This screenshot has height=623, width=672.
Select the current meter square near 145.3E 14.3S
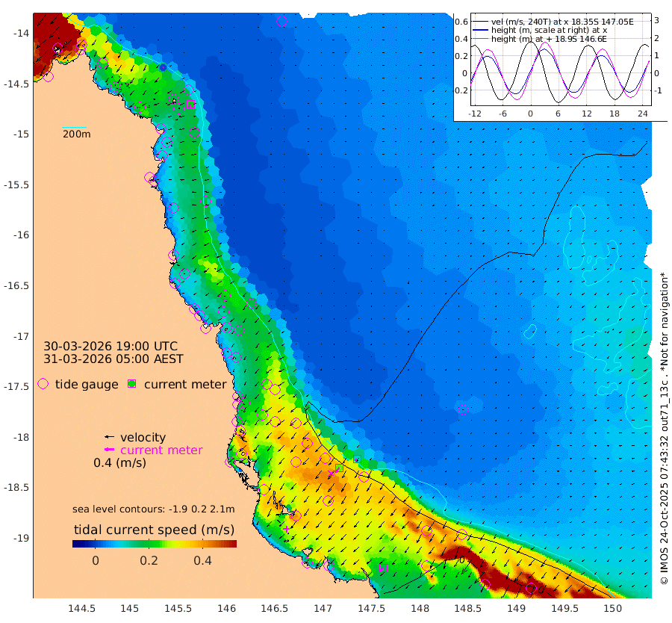163,67
